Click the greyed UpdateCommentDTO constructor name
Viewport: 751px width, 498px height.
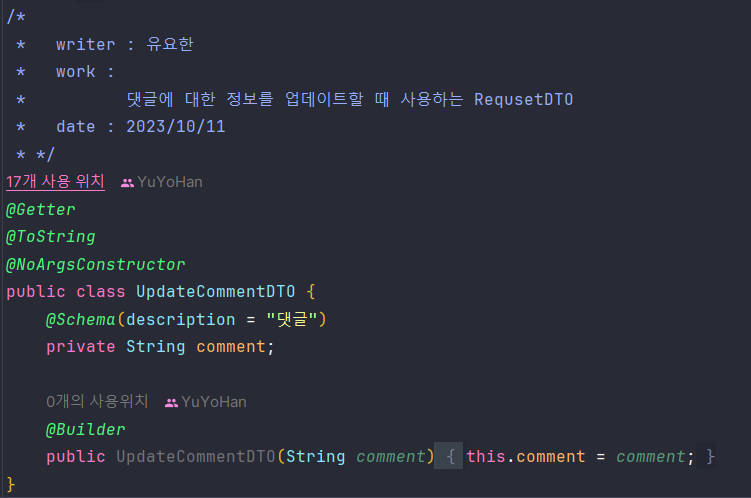coord(196,456)
